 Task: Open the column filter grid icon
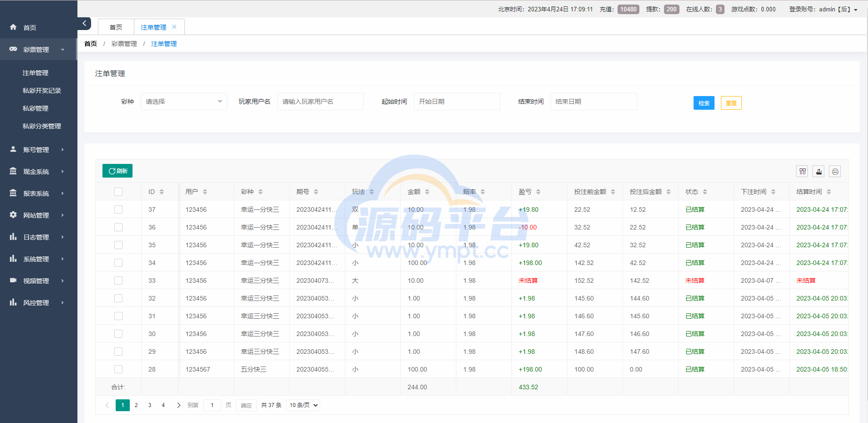(x=802, y=171)
